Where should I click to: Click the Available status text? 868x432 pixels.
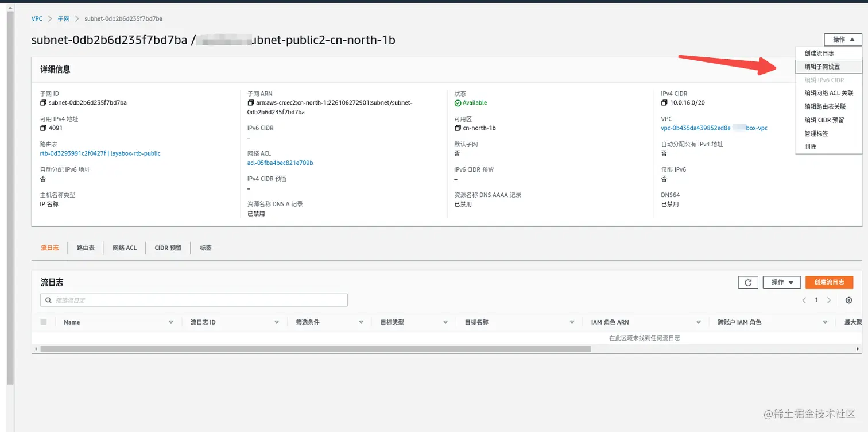(x=474, y=103)
